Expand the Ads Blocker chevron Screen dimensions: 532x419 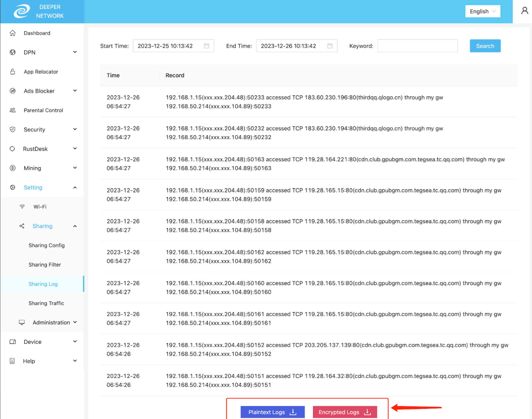(x=75, y=90)
